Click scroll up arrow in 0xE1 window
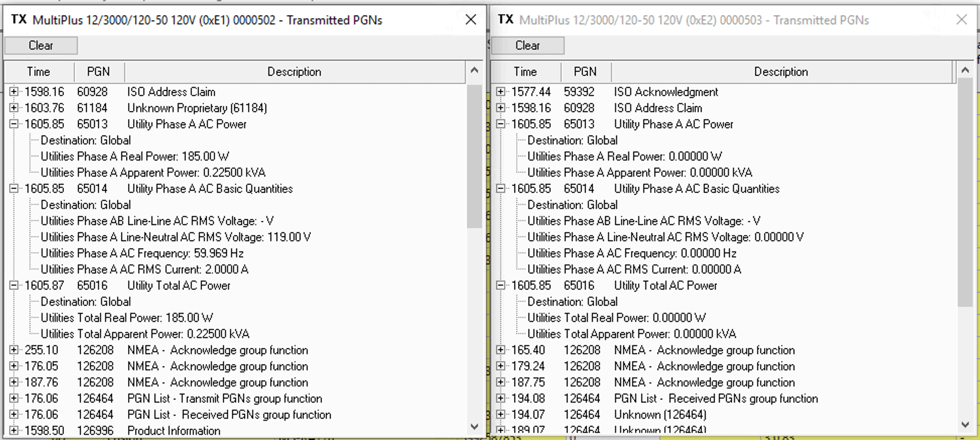The height and width of the screenshot is (440, 980). click(474, 71)
